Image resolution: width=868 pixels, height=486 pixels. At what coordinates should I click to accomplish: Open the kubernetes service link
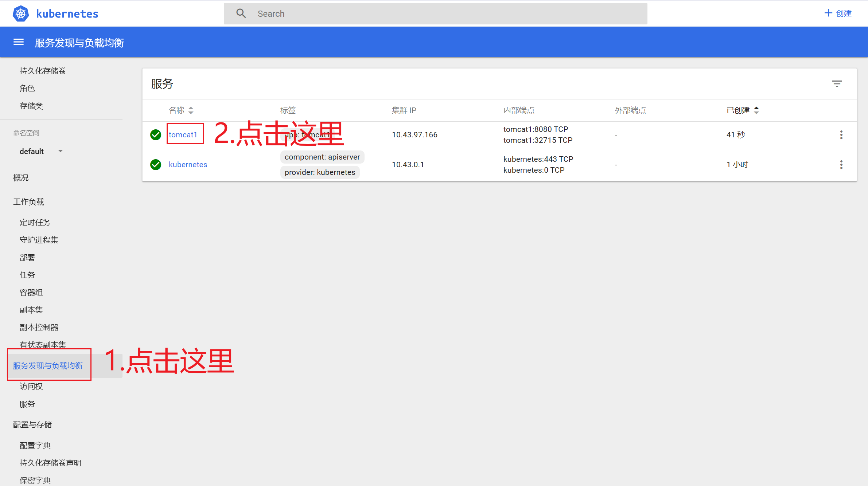(x=188, y=165)
